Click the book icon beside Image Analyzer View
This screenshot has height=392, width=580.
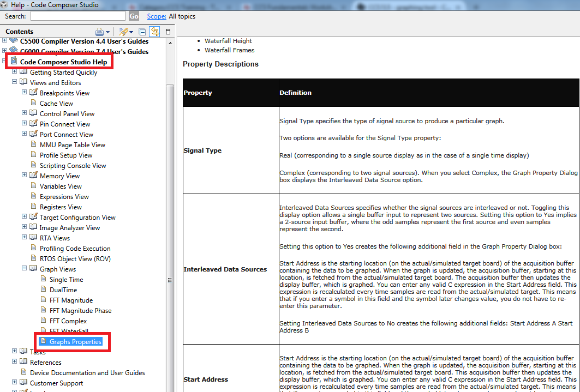pos(33,227)
